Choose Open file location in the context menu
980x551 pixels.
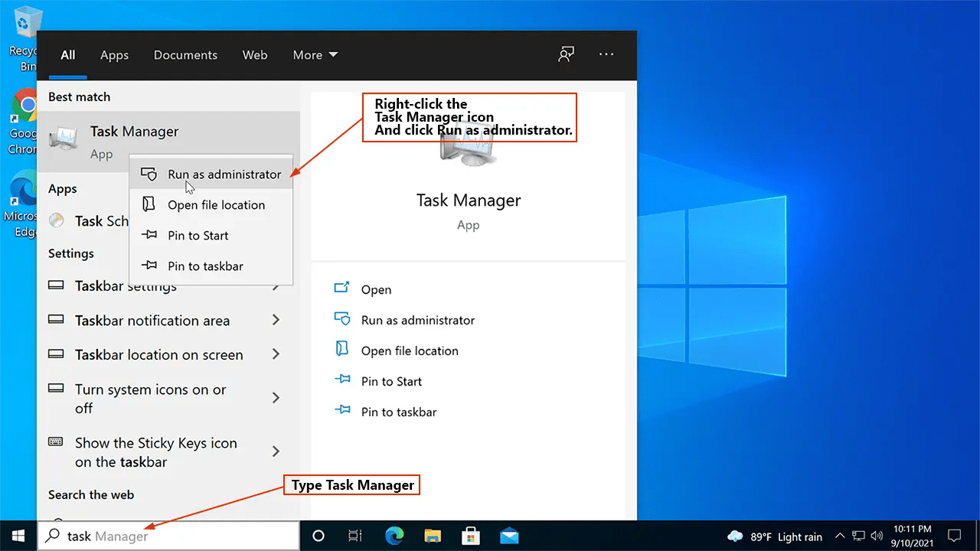click(x=211, y=205)
